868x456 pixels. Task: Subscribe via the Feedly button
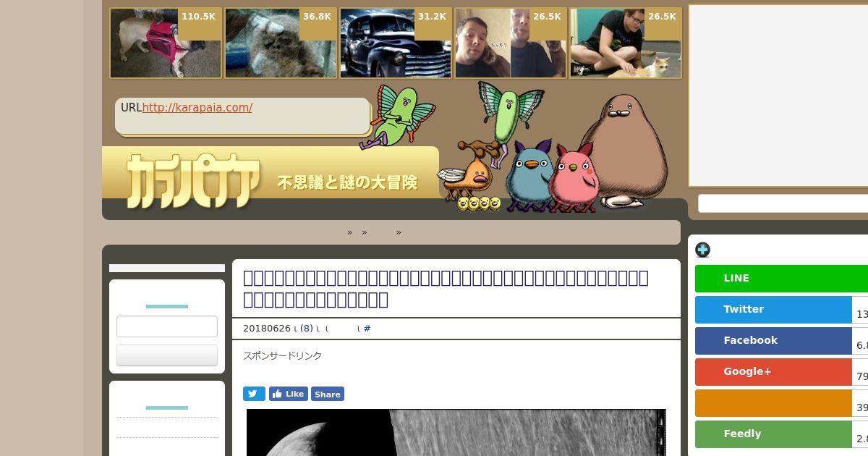point(773,434)
